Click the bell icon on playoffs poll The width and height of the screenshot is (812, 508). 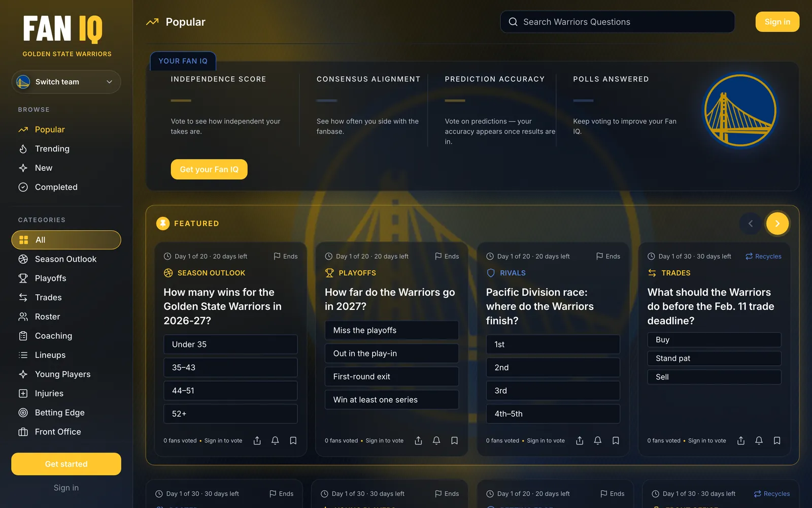point(436,440)
